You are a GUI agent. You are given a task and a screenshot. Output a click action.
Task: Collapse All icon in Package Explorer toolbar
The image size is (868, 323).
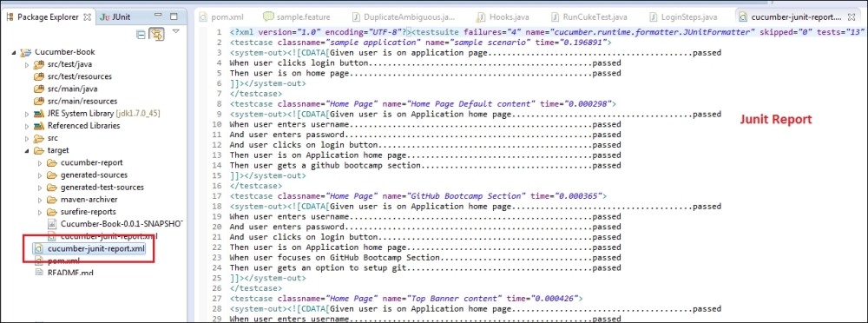point(141,35)
